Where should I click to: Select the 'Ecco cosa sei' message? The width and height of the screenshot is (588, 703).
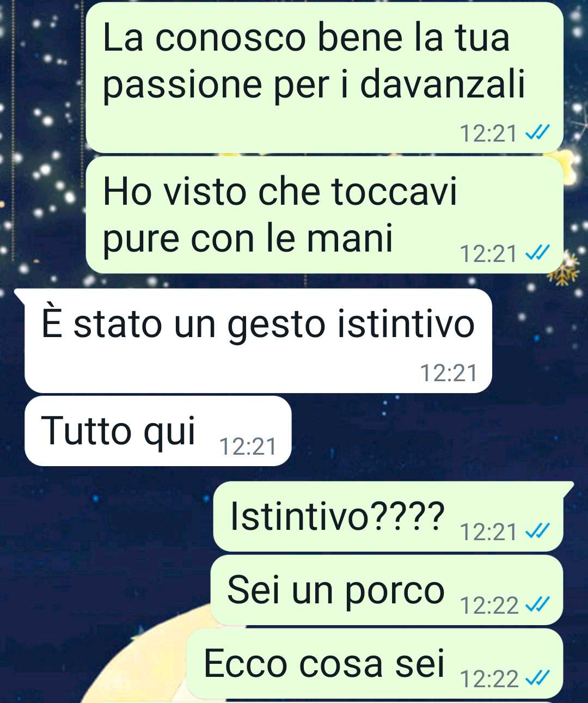pos(375,664)
